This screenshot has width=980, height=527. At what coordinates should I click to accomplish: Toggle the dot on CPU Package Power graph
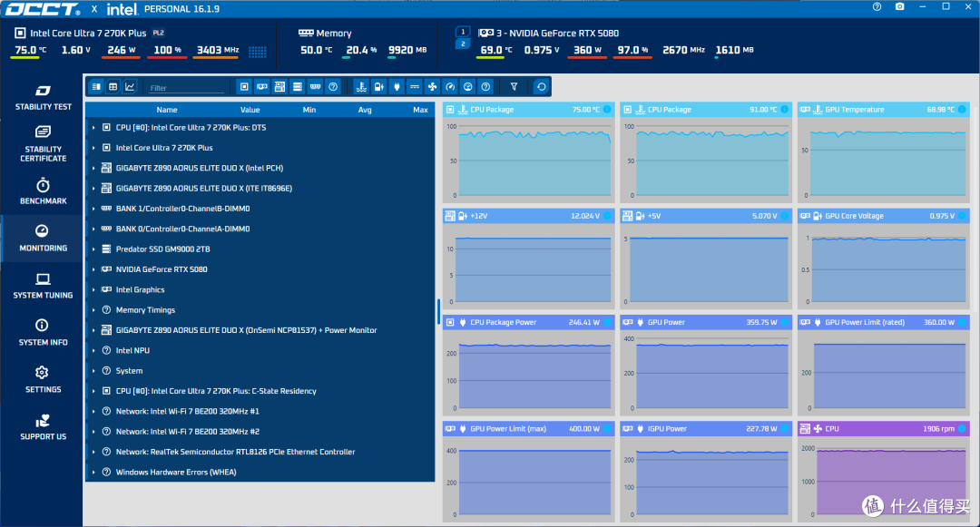[607, 322]
